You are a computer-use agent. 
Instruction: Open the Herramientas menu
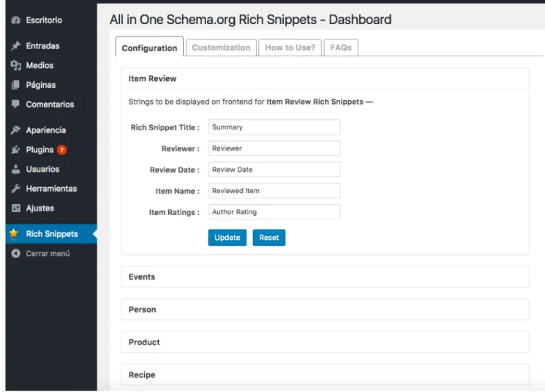point(51,189)
